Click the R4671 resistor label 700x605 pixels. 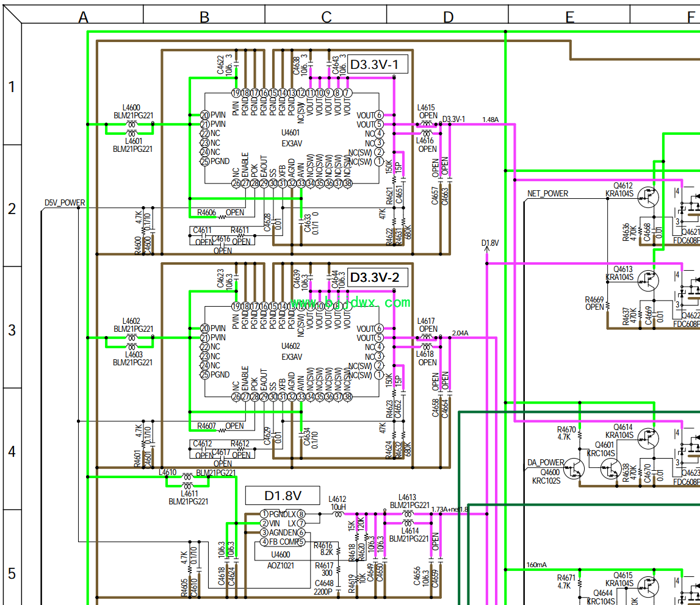pos(566,578)
